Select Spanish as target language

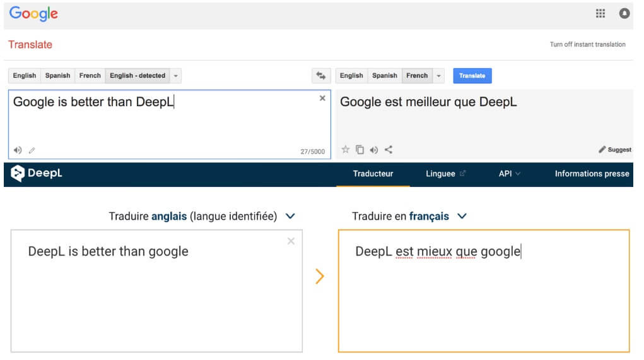pyautogui.click(x=385, y=76)
